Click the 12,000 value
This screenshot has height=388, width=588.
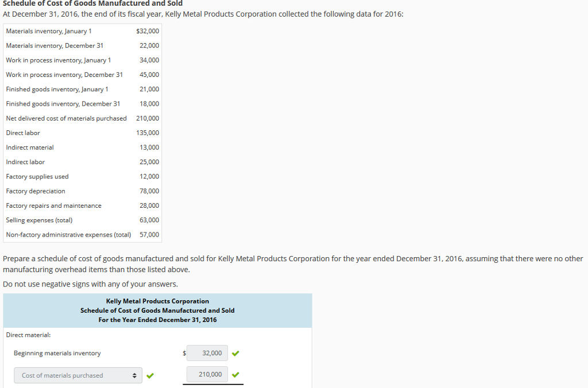[x=149, y=177]
